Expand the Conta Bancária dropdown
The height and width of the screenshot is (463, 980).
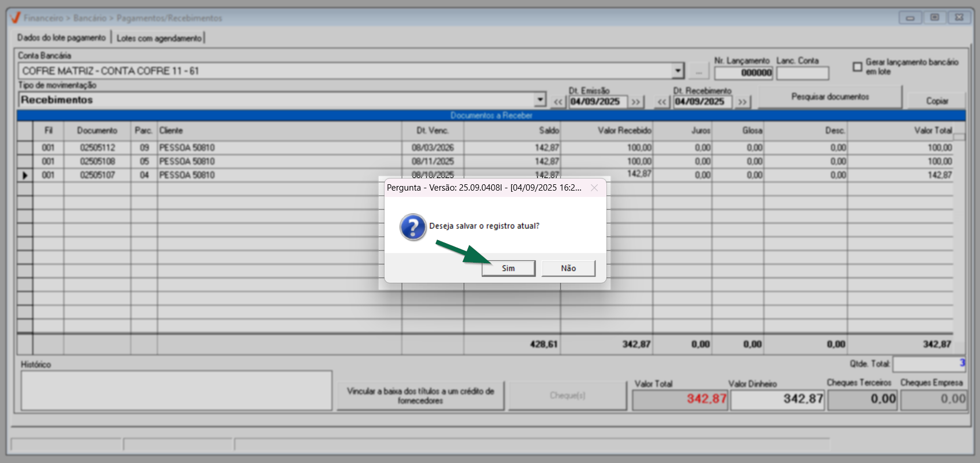[x=678, y=71]
